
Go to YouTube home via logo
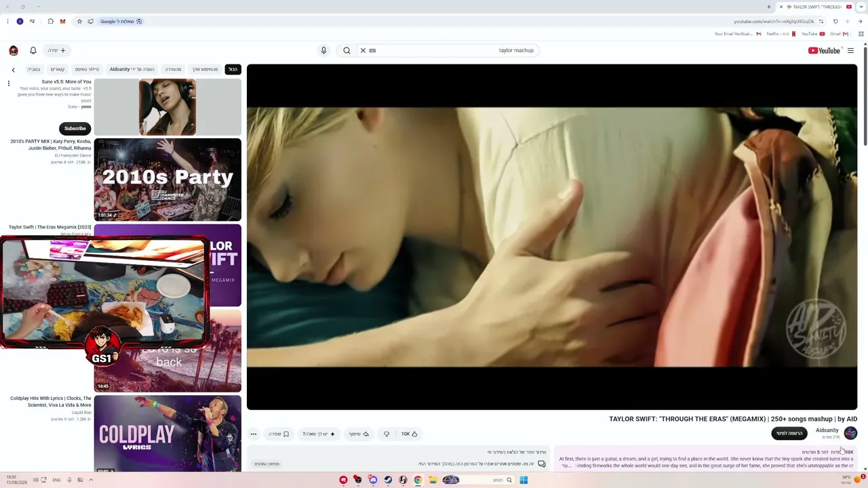824,50
